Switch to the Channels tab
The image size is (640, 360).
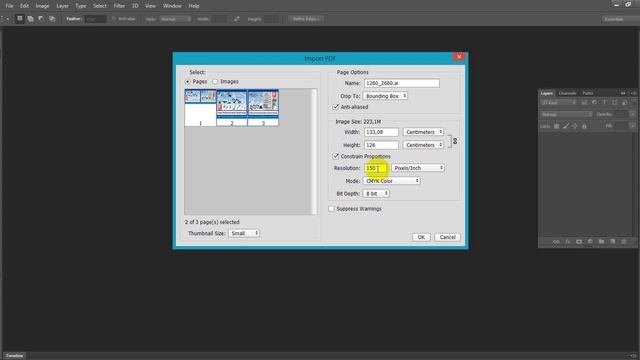(x=568, y=93)
